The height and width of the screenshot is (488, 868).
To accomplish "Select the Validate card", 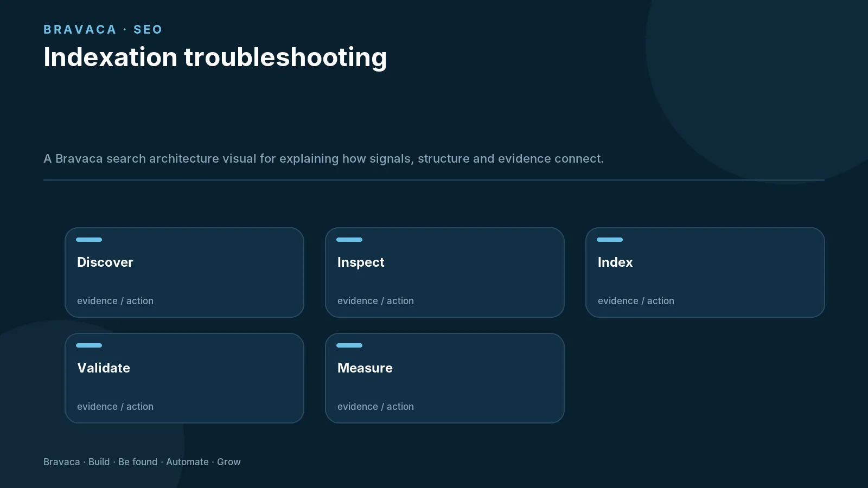I will (184, 378).
